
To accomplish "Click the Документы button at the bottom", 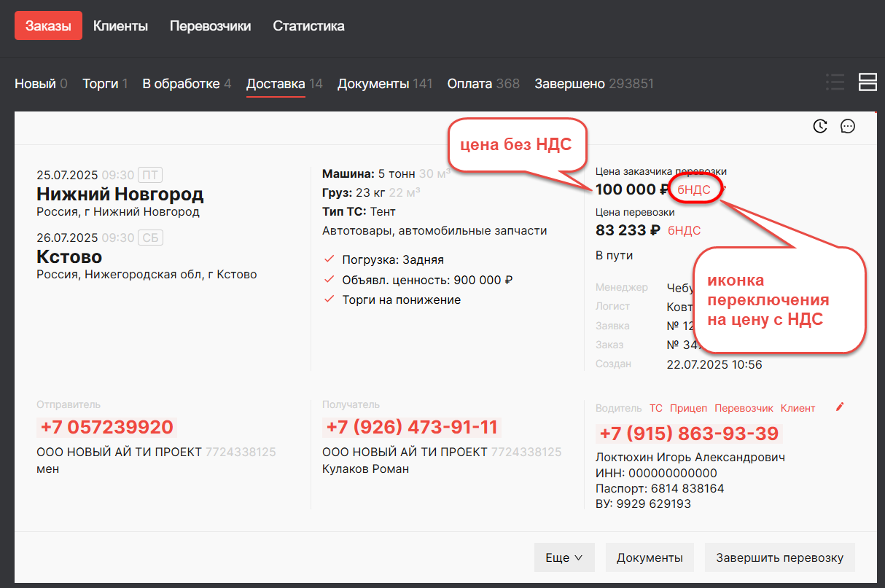I will point(650,557).
